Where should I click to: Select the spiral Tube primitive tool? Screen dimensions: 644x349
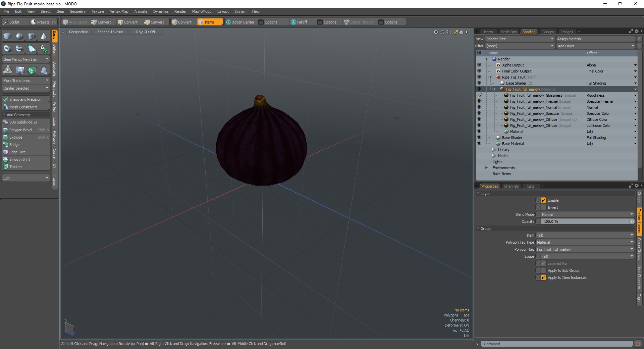19,49
